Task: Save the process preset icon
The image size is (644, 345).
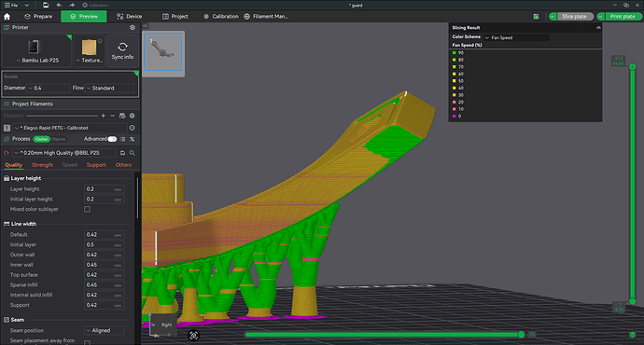Action: 122,153
